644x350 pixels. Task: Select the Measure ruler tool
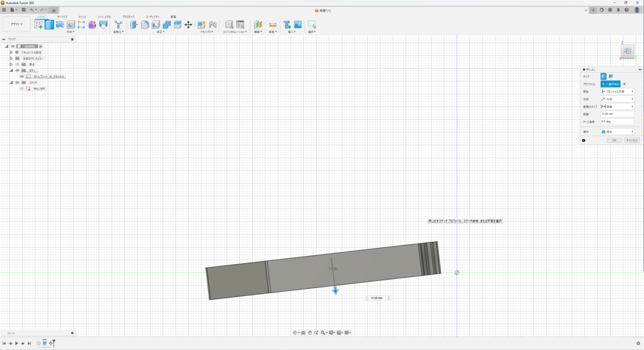(273, 25)
